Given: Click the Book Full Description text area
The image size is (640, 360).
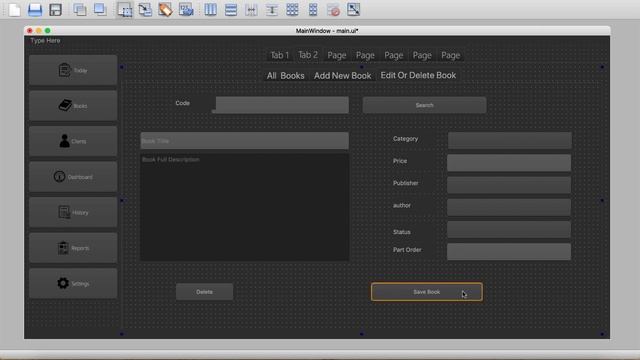Looking at the screenshot, I should pyautogui.click(x=244, y=207).
